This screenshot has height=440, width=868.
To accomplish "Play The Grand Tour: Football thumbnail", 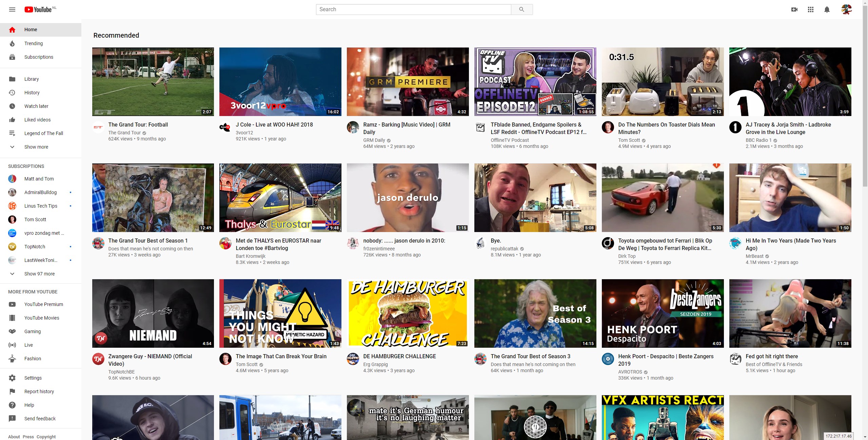I will tap(153, 82).
